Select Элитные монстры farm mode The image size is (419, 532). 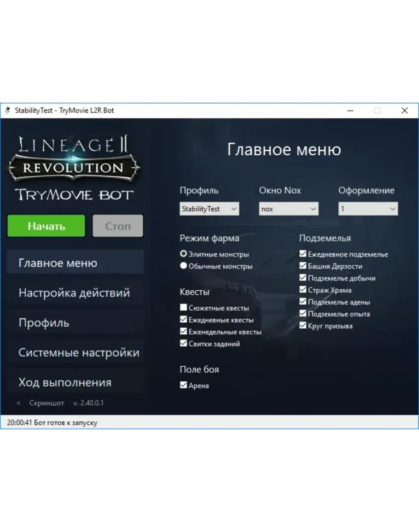[x=184, y=254]
